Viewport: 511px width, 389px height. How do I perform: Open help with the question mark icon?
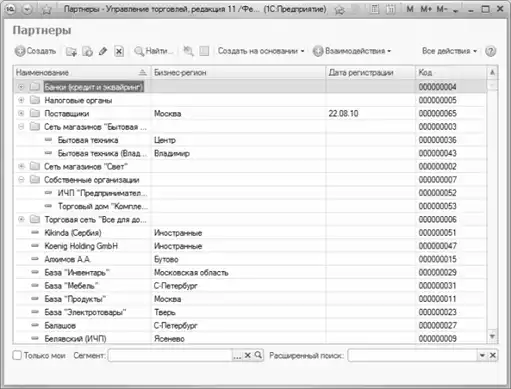click(x=490, y=51)
